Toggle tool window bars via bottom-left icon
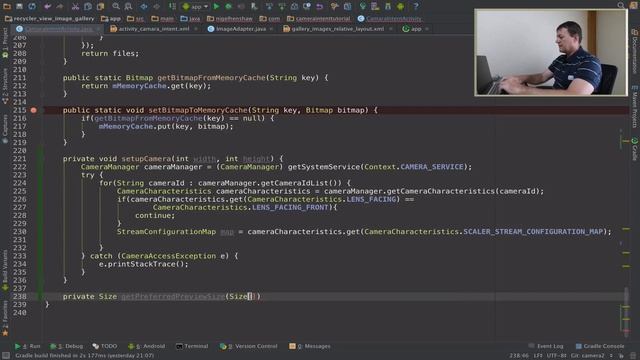The image size is (640, 360). coord(6,356)
